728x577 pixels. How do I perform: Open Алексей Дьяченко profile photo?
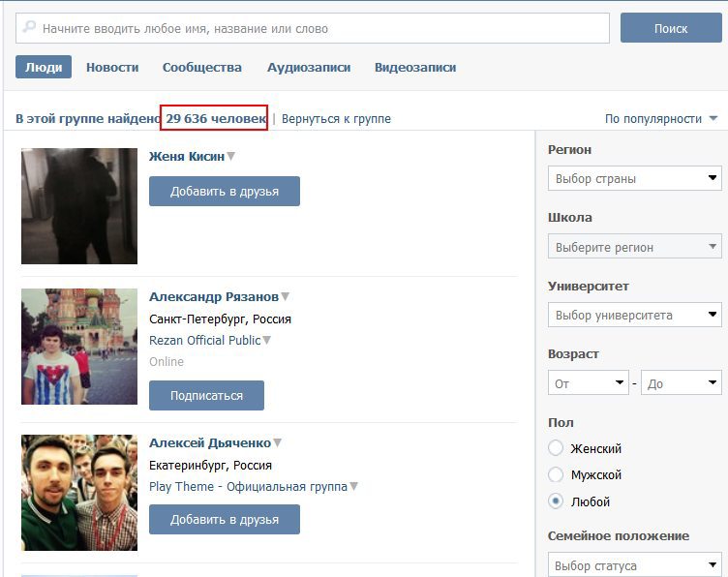tap(79, 493)
